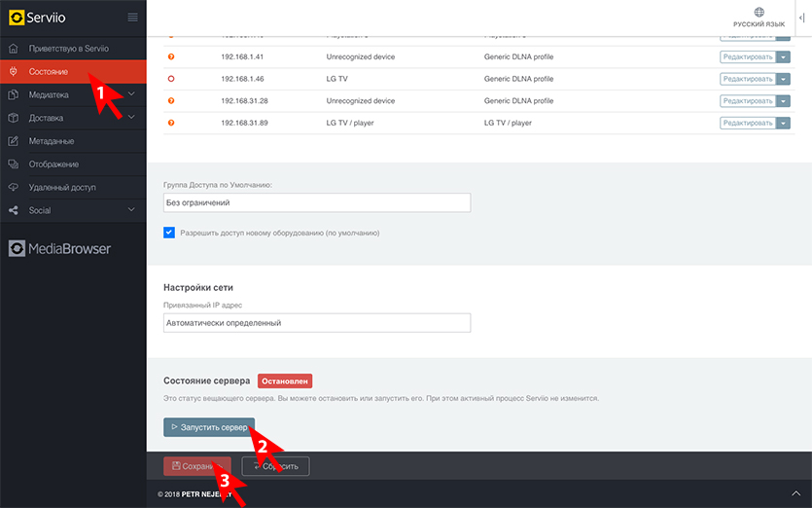Go to Удаленный доступ in sidebar
The image size is (812, 508).
pyautogui.click(x=62, y=187)
